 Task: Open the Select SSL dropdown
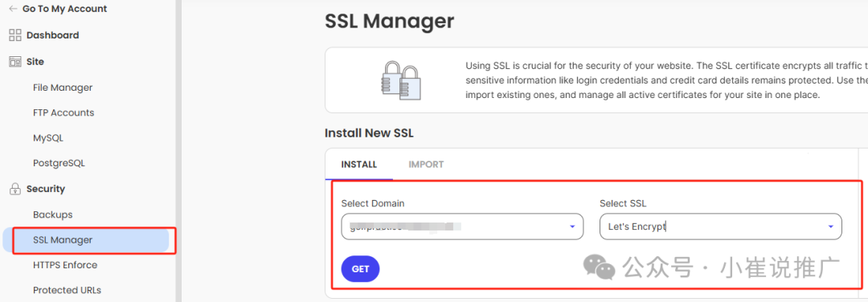(721, 226)
